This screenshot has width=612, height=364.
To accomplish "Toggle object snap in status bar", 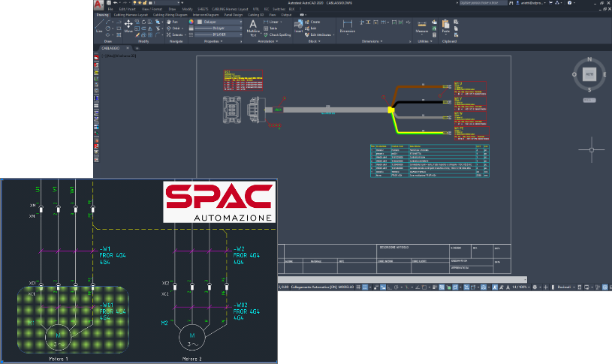I will [424, 287].
